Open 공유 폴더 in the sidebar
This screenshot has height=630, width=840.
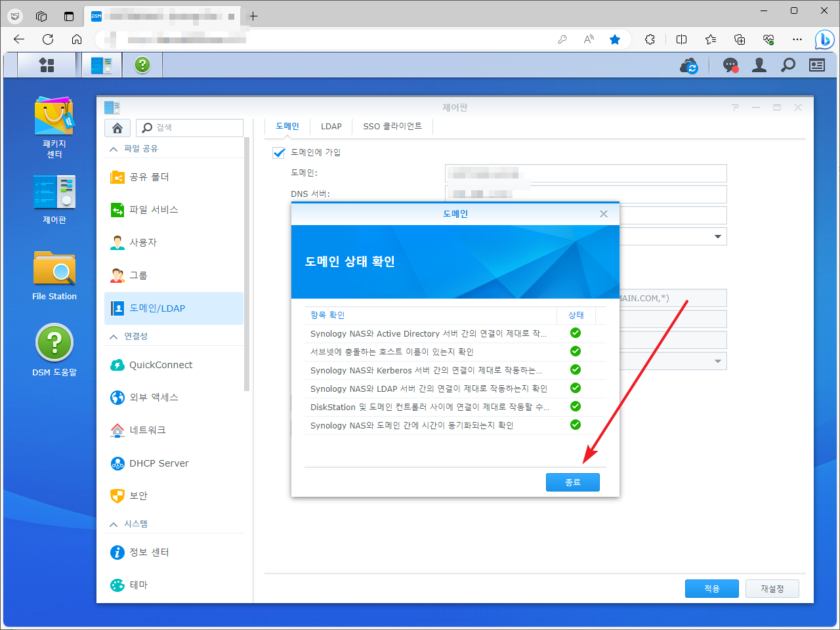[x=174, y=177]
